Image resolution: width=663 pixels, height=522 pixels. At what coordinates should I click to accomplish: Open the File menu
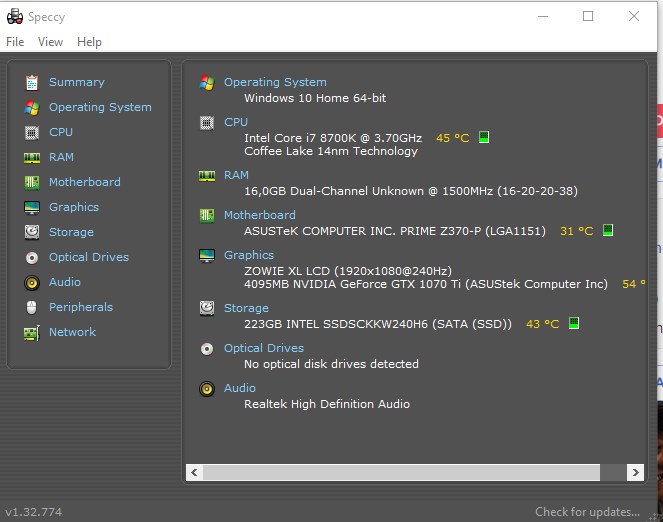click(15, 42)
